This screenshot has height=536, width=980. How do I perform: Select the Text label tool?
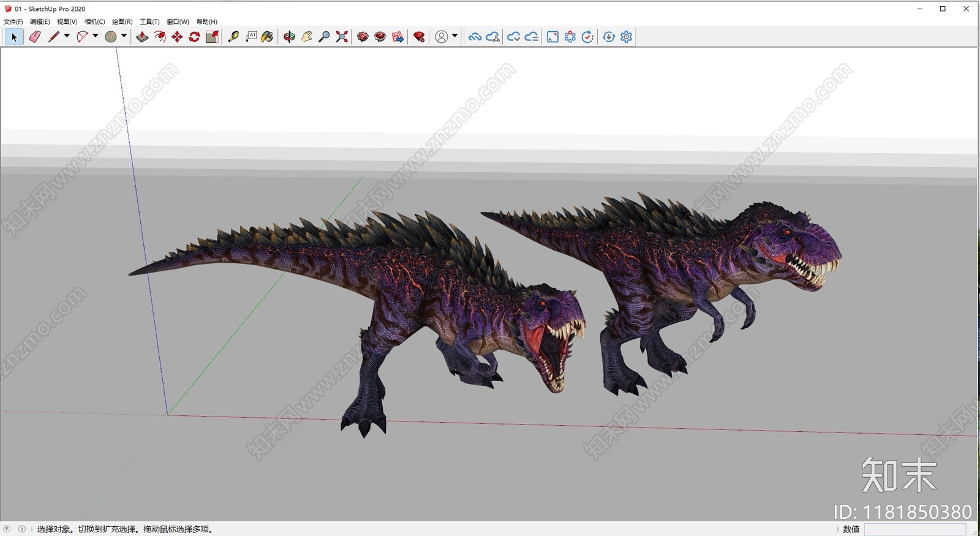(251, 37)
